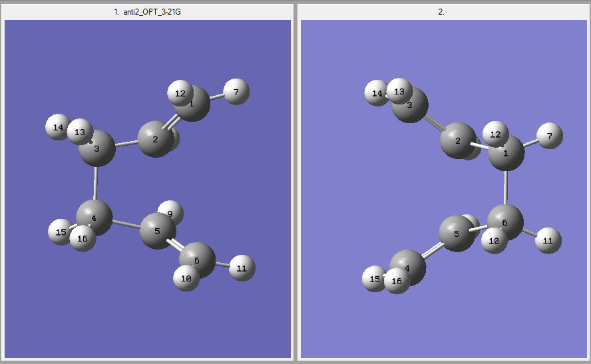Image resolution: width=591 pixels, height=364 pixels.
Task: Click the bond between atoms 4 and 5 in anti2_OPT_3-21G
Action: pos(126,224)
